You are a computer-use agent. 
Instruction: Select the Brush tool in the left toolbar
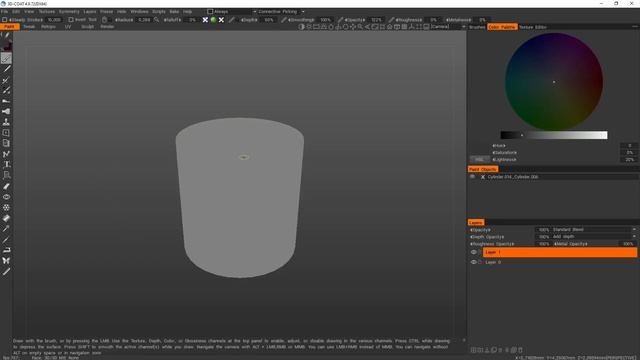point(6,58)
